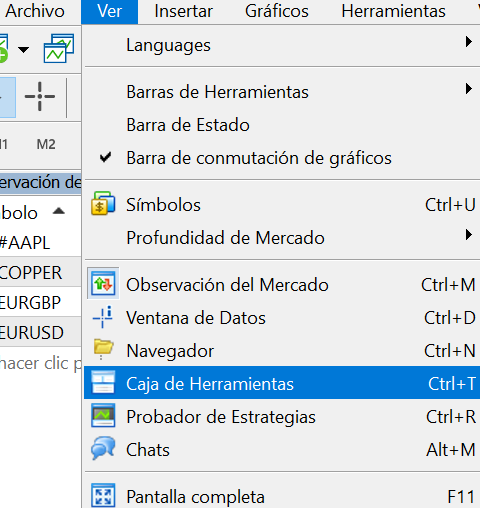This screenshot has width=480, height=508.
Task: Click the Observación del Mercado icon
Action: pos(103,284)
